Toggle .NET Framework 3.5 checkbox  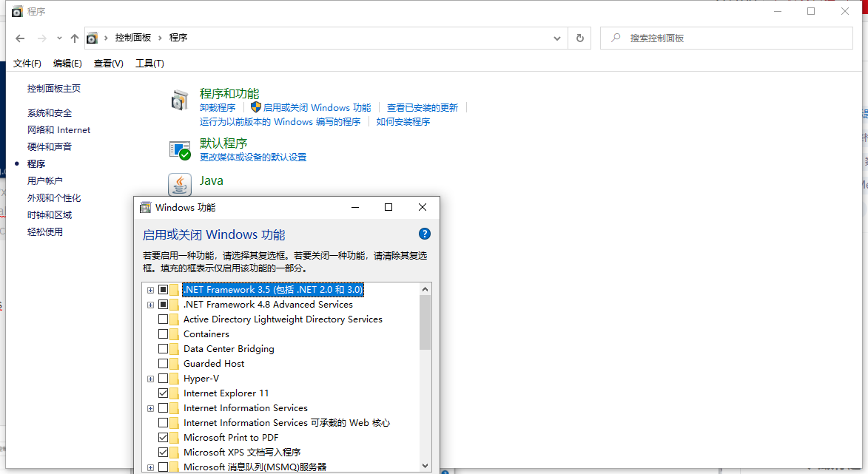pyautogui.click(x=164, y=290)
